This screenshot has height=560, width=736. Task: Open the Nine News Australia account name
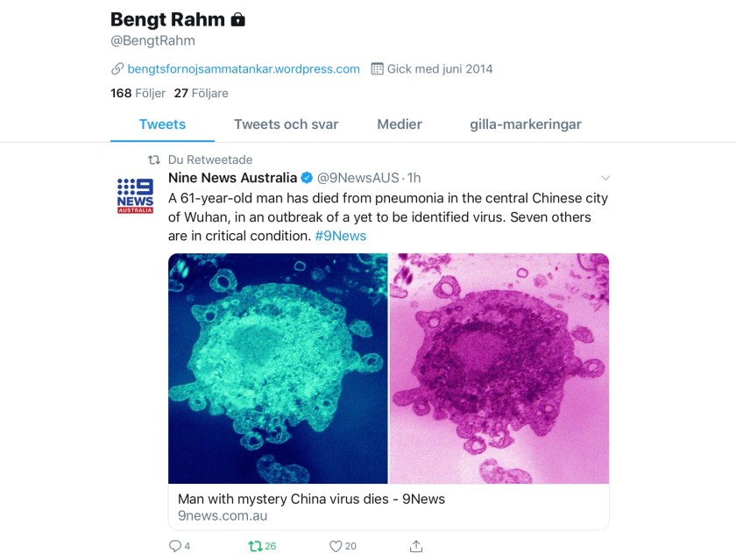coord(232,178)
